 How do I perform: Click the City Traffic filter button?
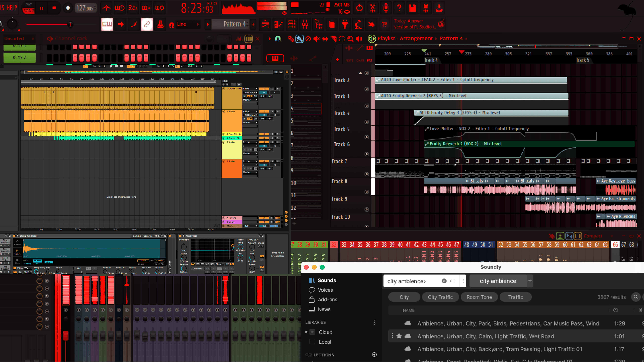[440, 297]
